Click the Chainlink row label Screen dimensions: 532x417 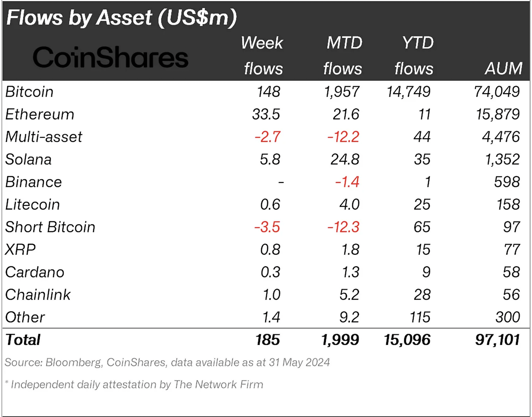click(x=38, y=295)
